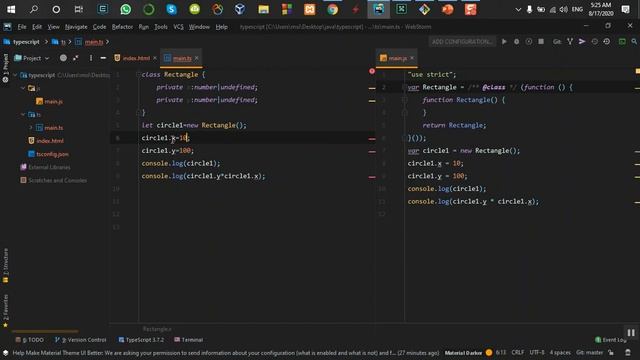Open index.html from the project tree
Screen dimensions: 640x360
click(x=50, y=141)
